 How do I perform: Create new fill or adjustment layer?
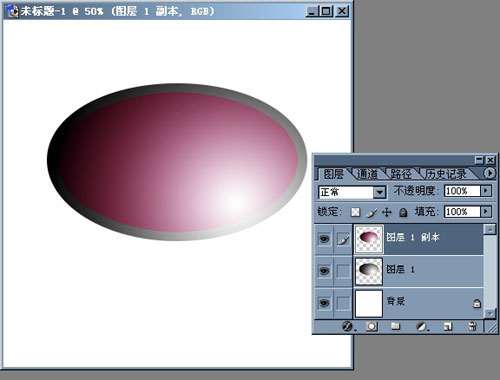(x=421, y=326)
